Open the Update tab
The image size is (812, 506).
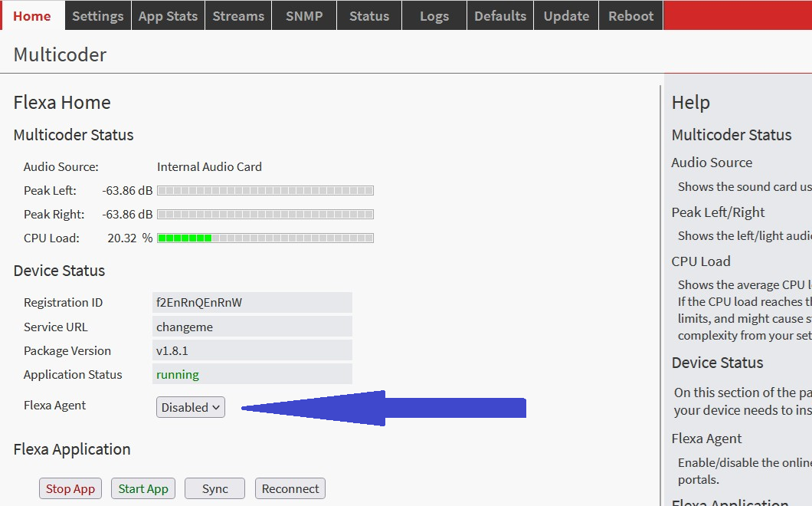[566, 15]
